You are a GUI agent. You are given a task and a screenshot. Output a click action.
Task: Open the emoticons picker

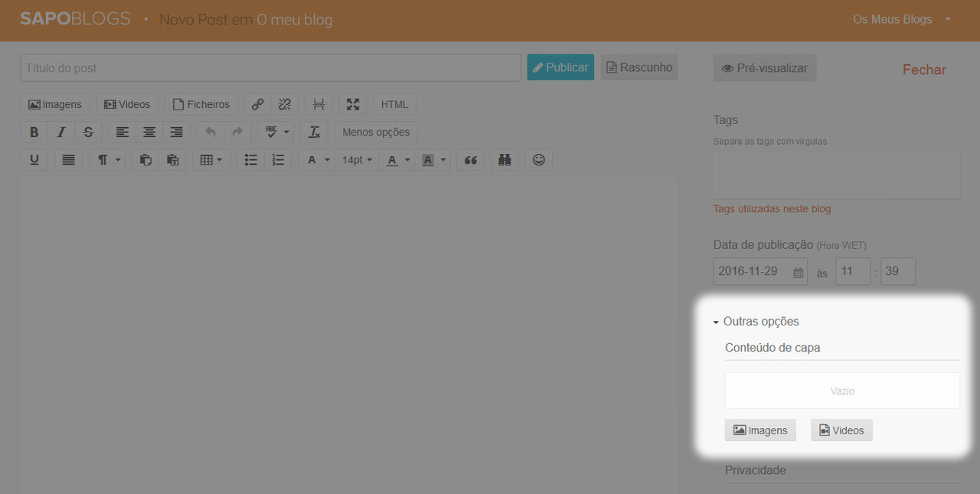(539, 160)
